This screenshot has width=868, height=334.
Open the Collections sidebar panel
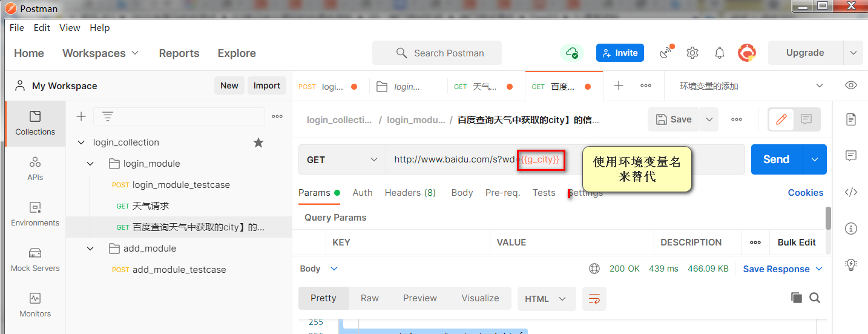[35, 124]
